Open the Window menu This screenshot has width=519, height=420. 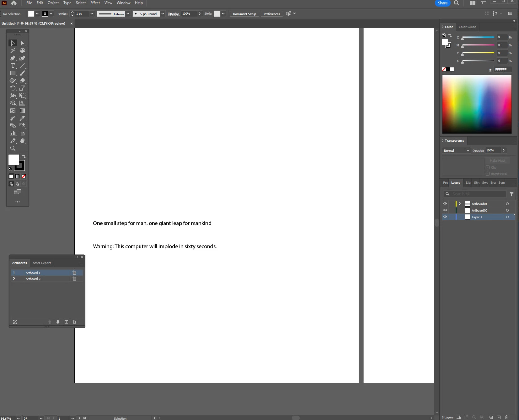click(x=124, y=3)
